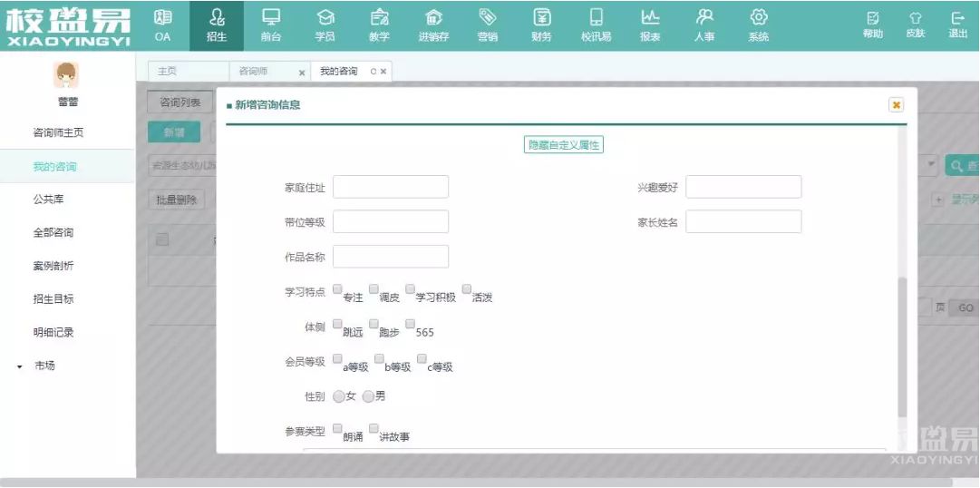Click the 家庭住址 input field

(391, 187)
